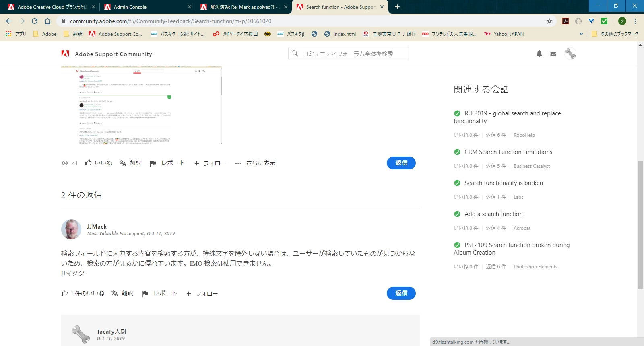Click the browser address bar URL
Image resolution: width=644 pixels, height=346 pixels.
tap(171, 21)
